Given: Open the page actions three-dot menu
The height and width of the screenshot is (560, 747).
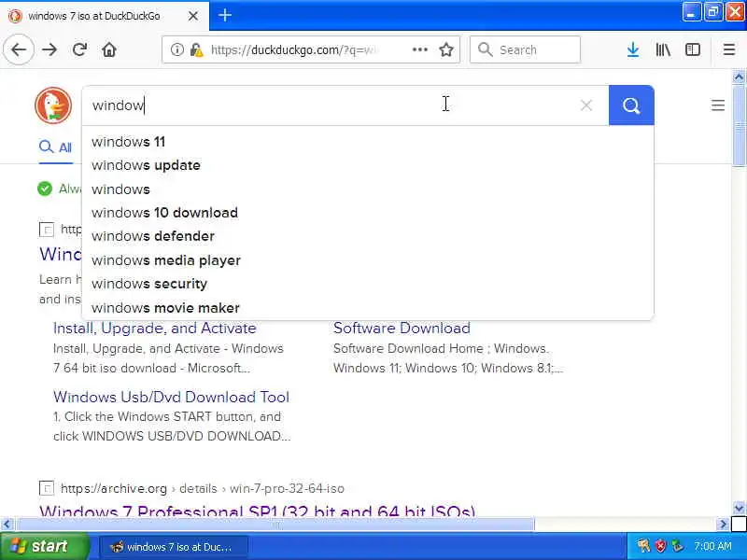Looking at the screenshot, I should pos(419,49).
